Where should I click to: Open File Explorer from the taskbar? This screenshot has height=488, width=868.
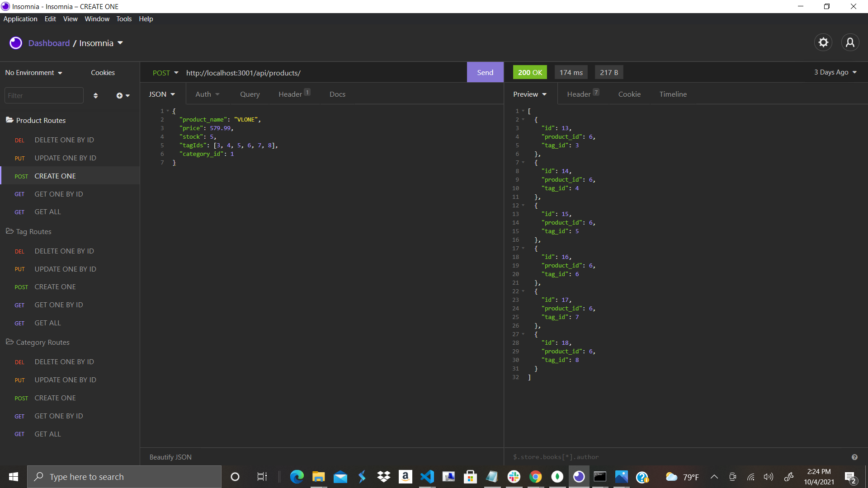coord(318,477)
